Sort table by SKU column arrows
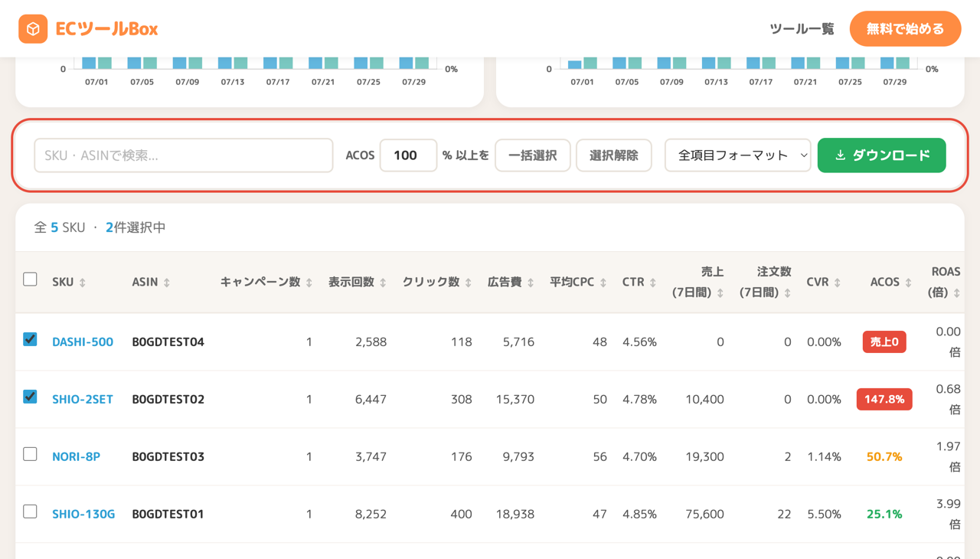 point(83,283)
